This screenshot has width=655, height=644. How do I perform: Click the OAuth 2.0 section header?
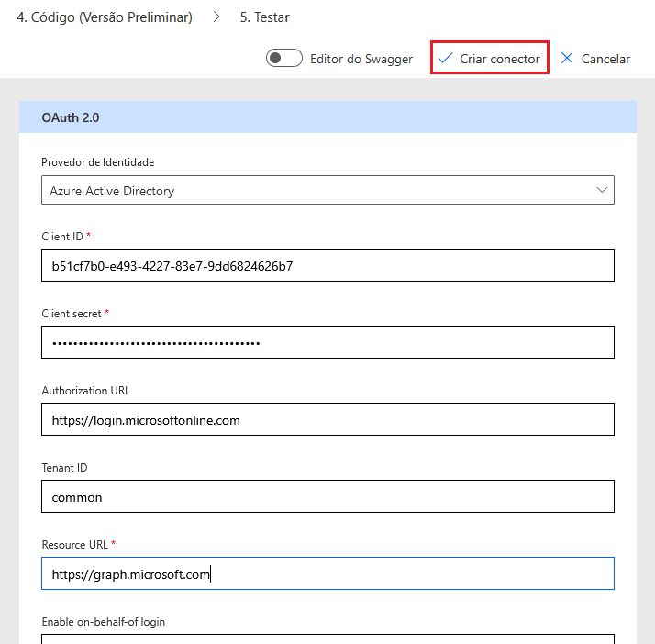pos(327,117)
